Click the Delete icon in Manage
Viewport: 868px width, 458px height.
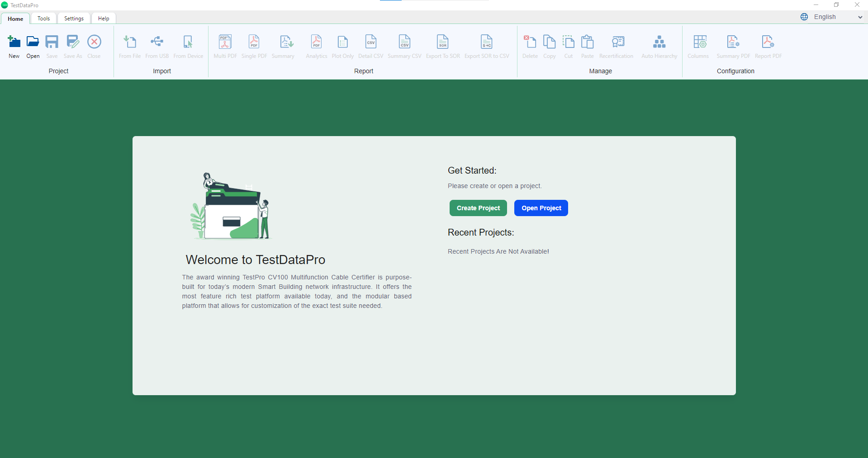coord(530,42)
